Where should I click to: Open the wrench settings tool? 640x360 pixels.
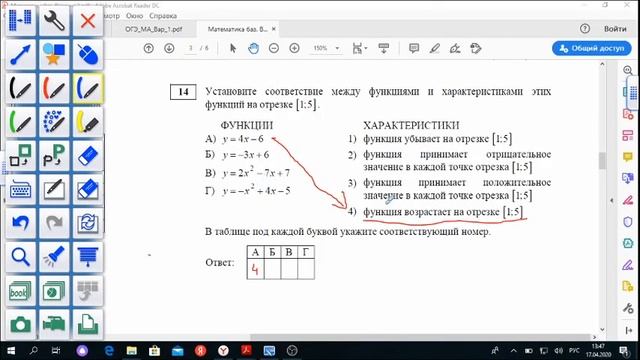[54, 20]
